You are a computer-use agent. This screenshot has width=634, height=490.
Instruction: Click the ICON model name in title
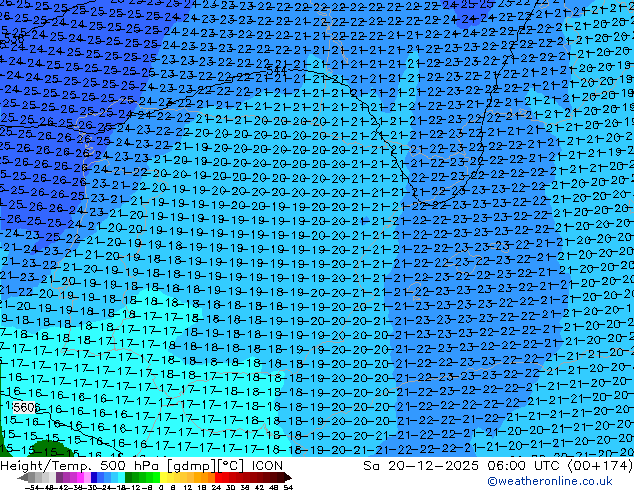pyautogui.click(x=267, y=466)
